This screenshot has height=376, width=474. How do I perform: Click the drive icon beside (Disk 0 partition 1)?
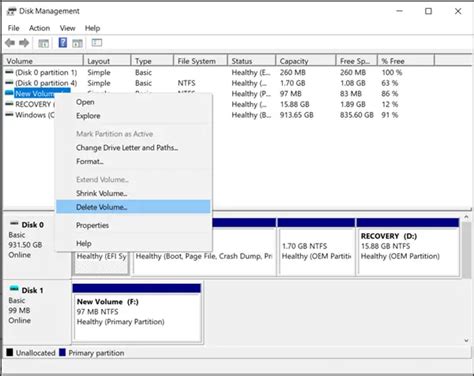click(9, 72)
